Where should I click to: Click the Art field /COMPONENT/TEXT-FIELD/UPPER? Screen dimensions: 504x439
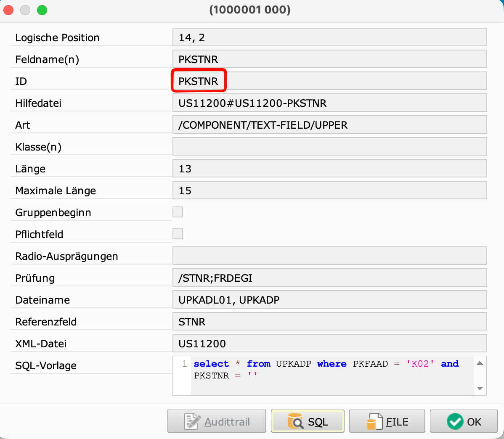click(329, 125)
